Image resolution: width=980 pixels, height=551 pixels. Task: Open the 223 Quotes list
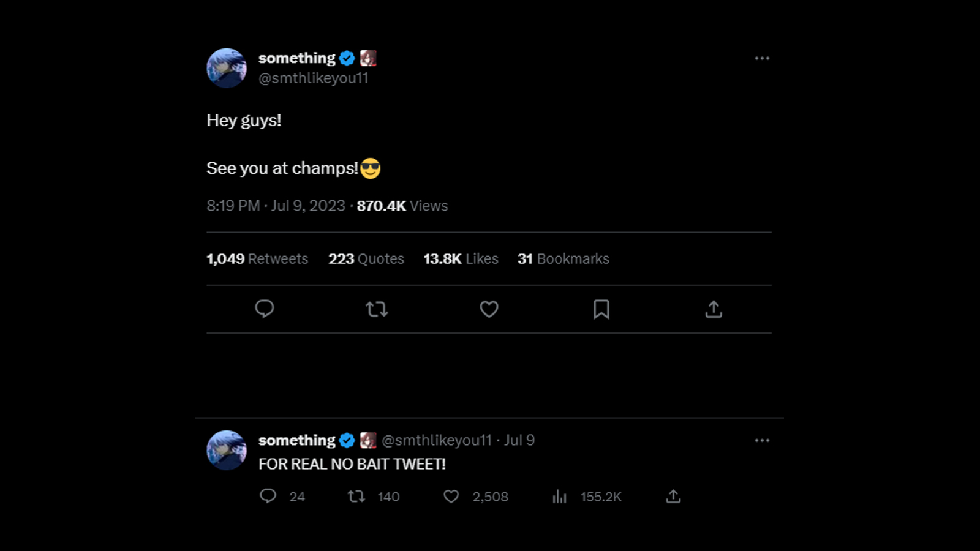click(366, 259)
